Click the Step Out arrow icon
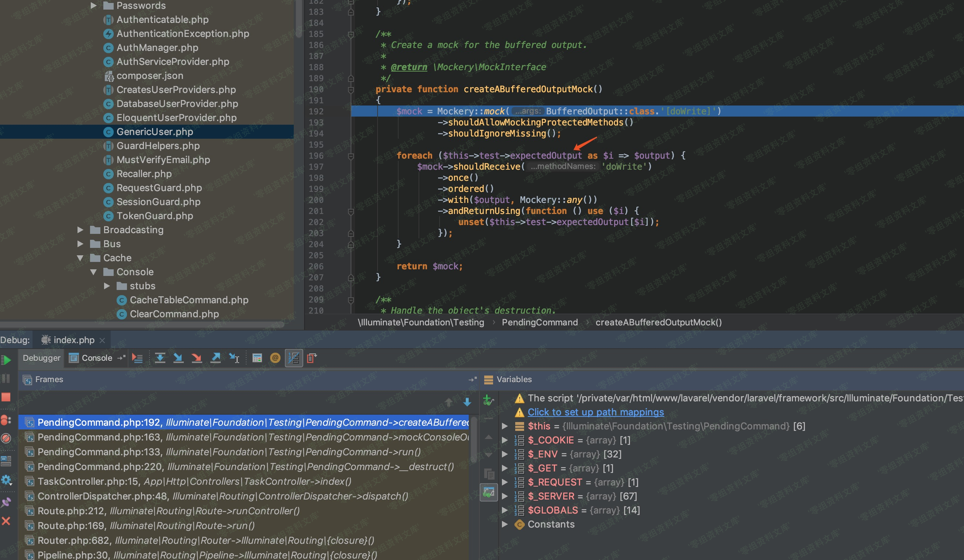This screenshot has width=964, height=560. point(216,358)
